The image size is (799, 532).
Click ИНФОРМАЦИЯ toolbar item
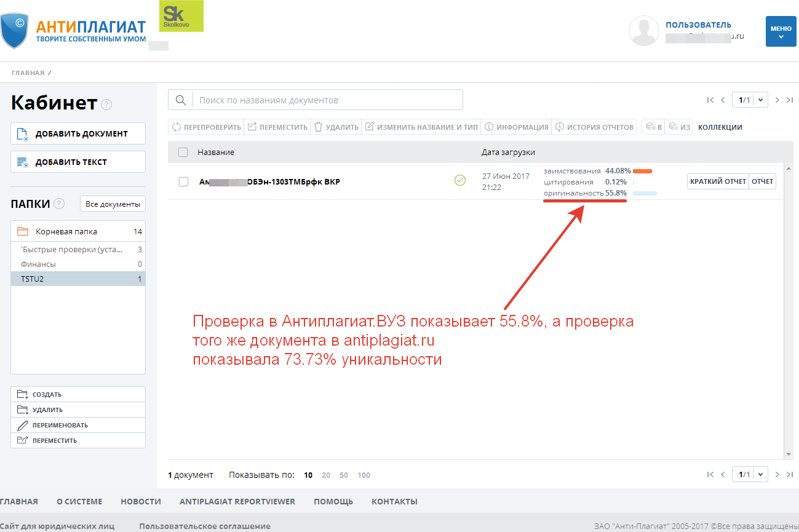coord(517,127)
